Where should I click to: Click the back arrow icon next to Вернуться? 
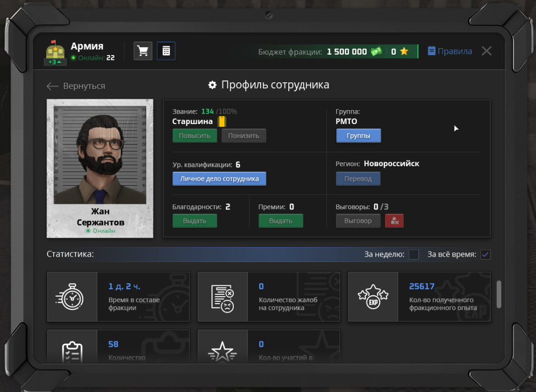point(52,86)
